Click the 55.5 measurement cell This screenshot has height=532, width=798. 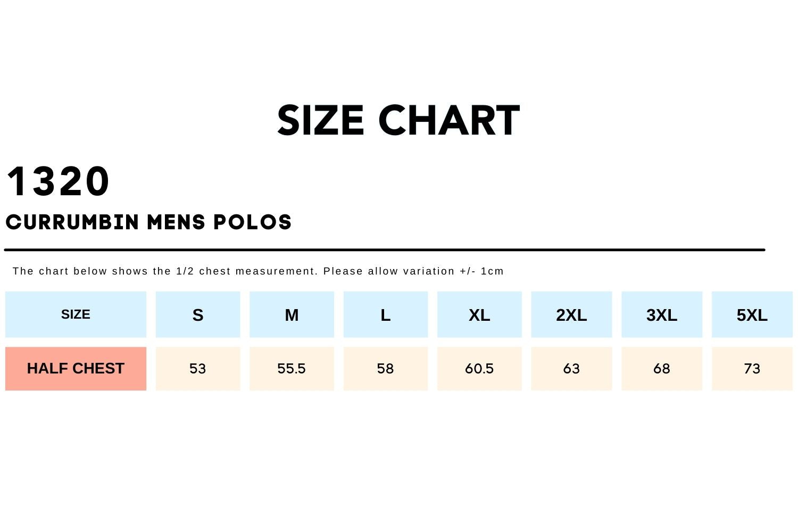point(292,369)
